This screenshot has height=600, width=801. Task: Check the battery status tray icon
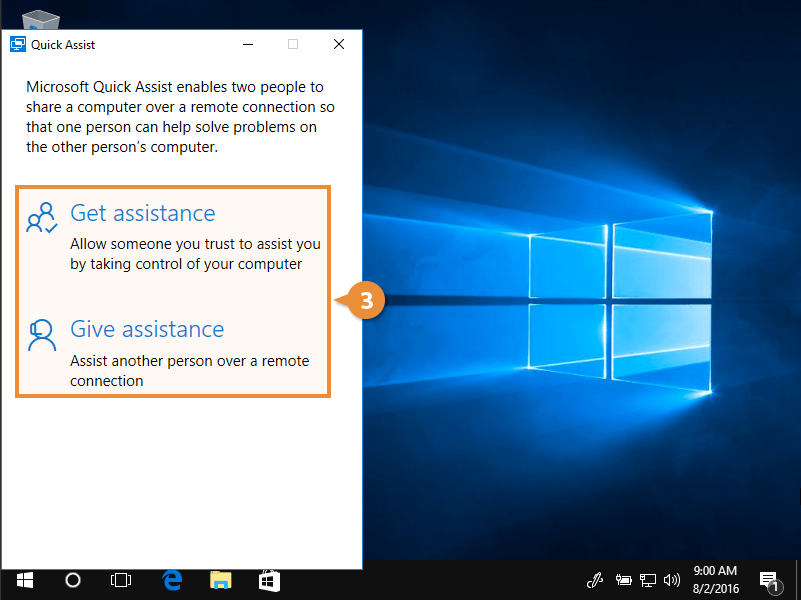pos(623,580)
